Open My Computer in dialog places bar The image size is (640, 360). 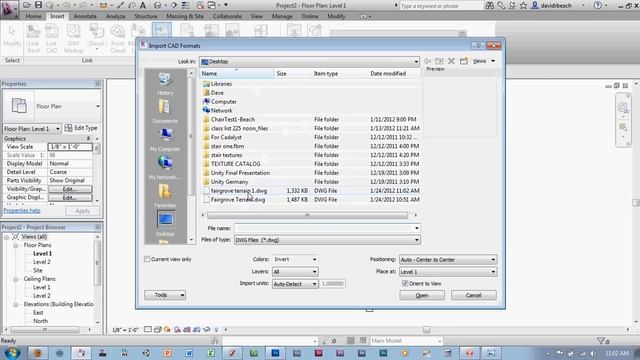tap(165, 140)
